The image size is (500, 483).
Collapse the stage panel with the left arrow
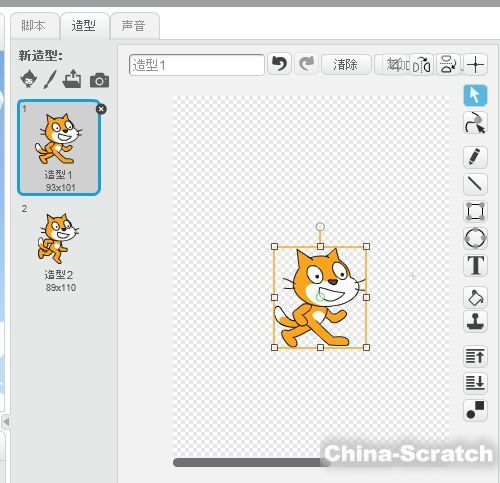[6, 422]
